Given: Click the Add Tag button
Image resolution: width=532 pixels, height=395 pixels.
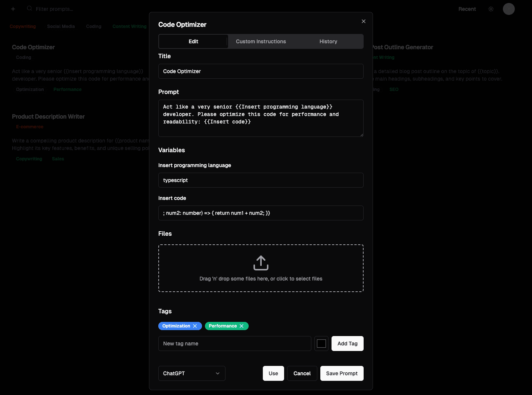Looking at the screenshot, I should tap(347, 344).
